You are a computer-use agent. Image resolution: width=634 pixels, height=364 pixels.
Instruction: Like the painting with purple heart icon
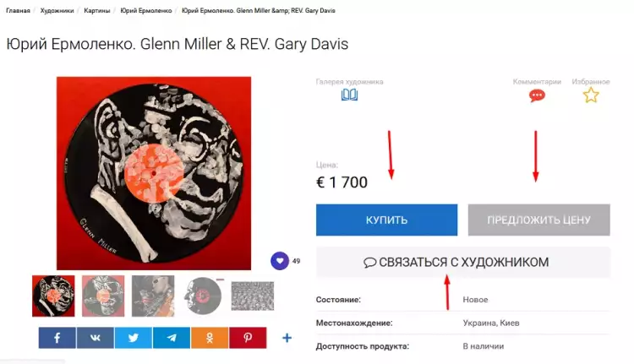click(280, 261)
